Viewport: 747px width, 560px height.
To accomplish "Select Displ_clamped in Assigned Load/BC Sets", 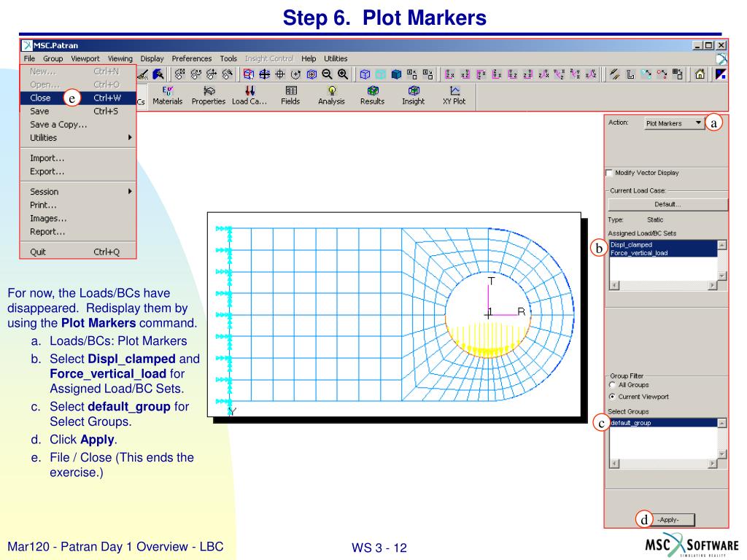I will pyautogui.click(x=663, y=244).
